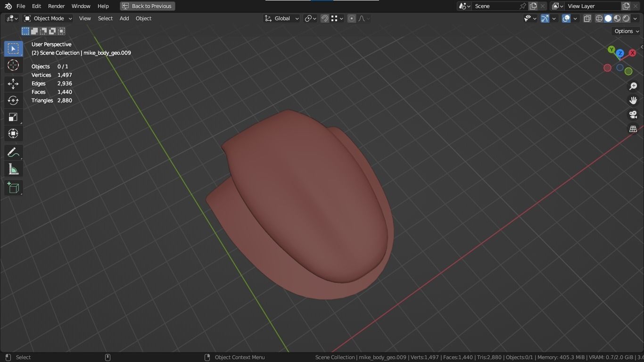Switch to solid viewport shading
The height and width of the screenshot is (362, 644).
click(608, 18)
